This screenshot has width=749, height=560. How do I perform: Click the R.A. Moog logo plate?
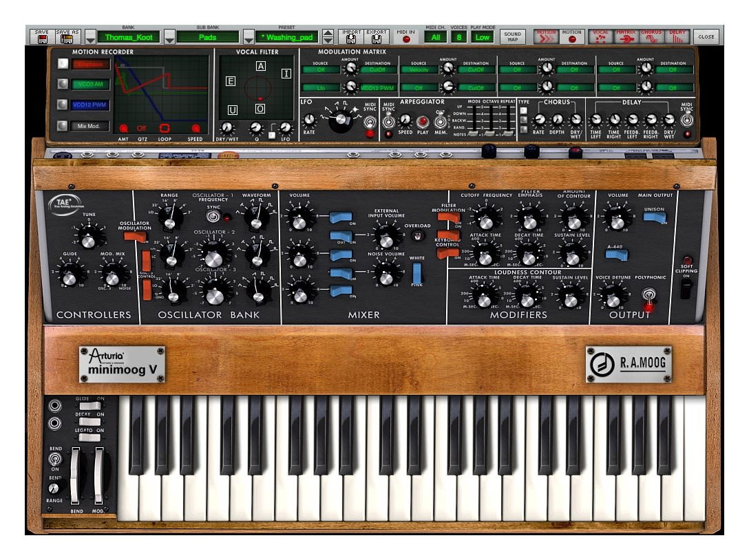(x=629, y=364)
